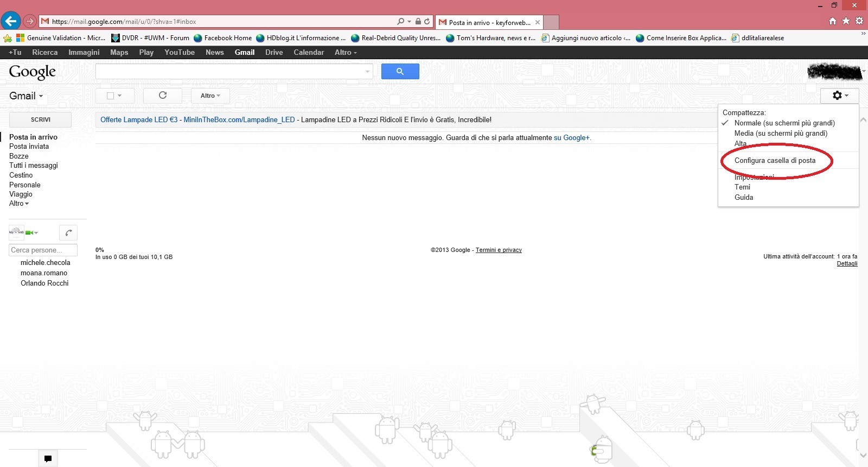Click the blue search magnifier button

(400, 72)
